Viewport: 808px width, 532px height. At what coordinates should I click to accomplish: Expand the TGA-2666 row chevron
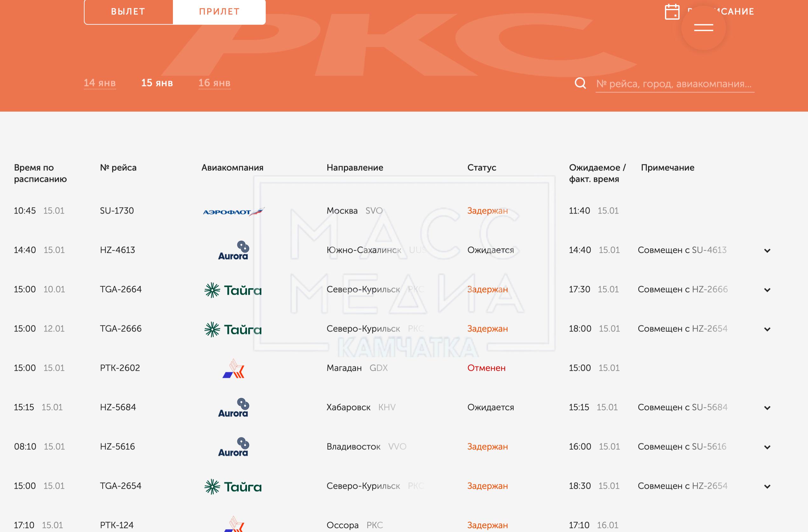767,329
